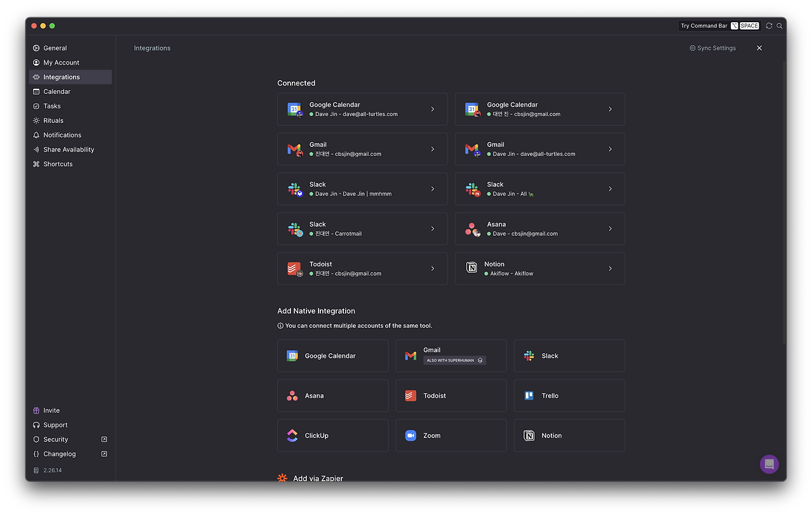Open My Account settings
This screenshot has width=812, height=515.
(x=70, y=63)
